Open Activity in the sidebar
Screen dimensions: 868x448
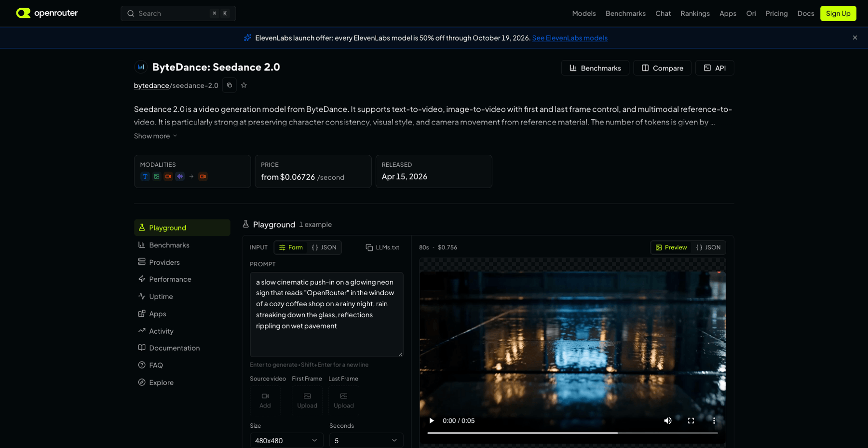pyautogui.click(x=182, y=331)
